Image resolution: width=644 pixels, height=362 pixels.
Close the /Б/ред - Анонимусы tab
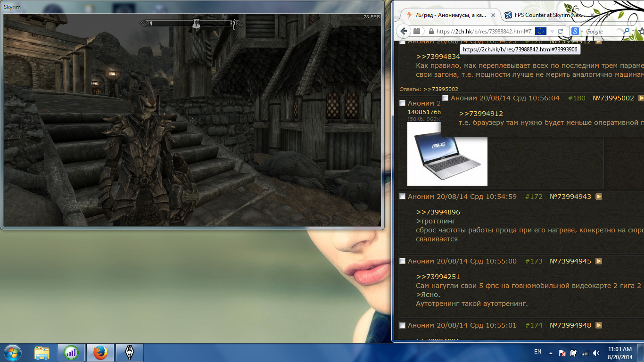(x=493, y=15)
